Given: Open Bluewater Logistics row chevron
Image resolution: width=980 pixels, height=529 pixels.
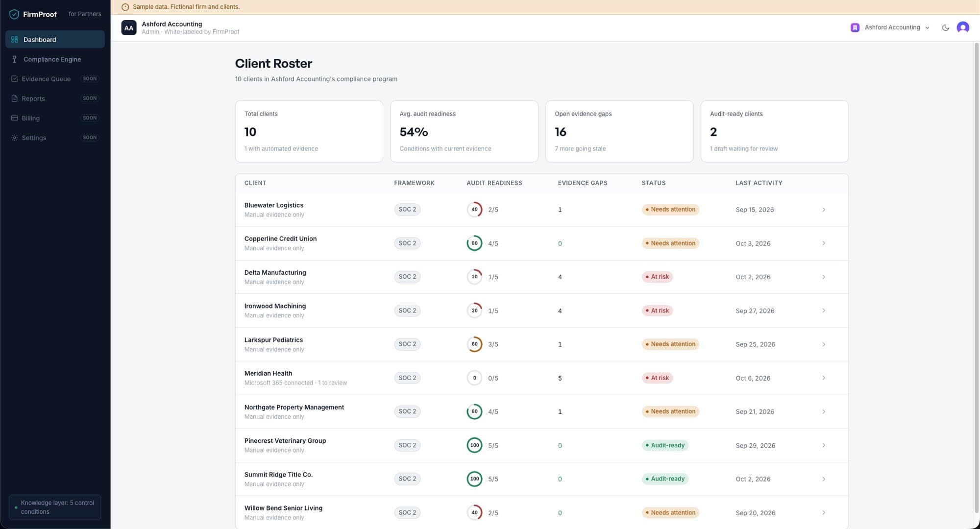Looking at the screenshot, I should [824, 210].
